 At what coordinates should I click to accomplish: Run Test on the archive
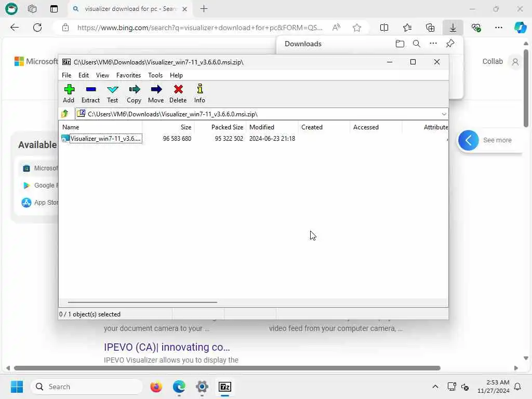(x=112, y=94)
